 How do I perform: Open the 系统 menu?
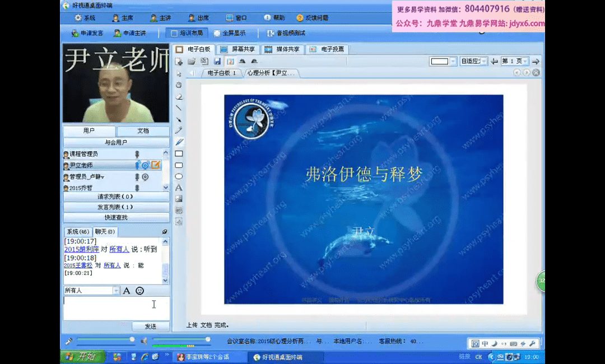pyautogui.click(x=85, y=18)
